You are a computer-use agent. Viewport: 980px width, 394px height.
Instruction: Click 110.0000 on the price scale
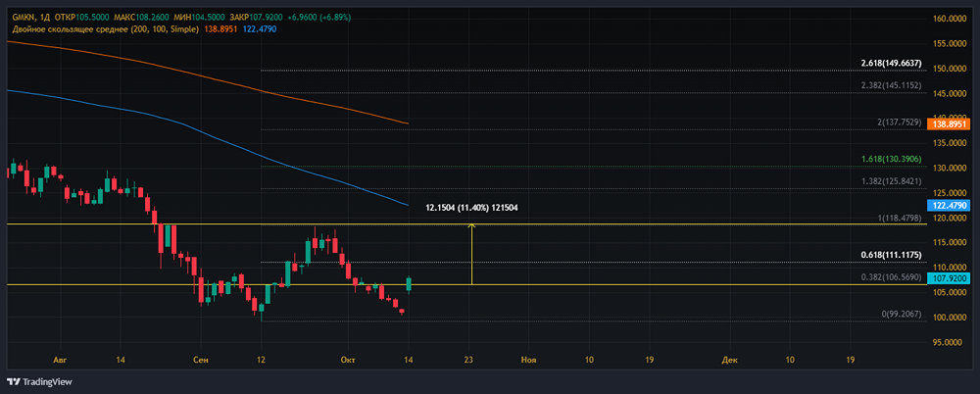948,268
